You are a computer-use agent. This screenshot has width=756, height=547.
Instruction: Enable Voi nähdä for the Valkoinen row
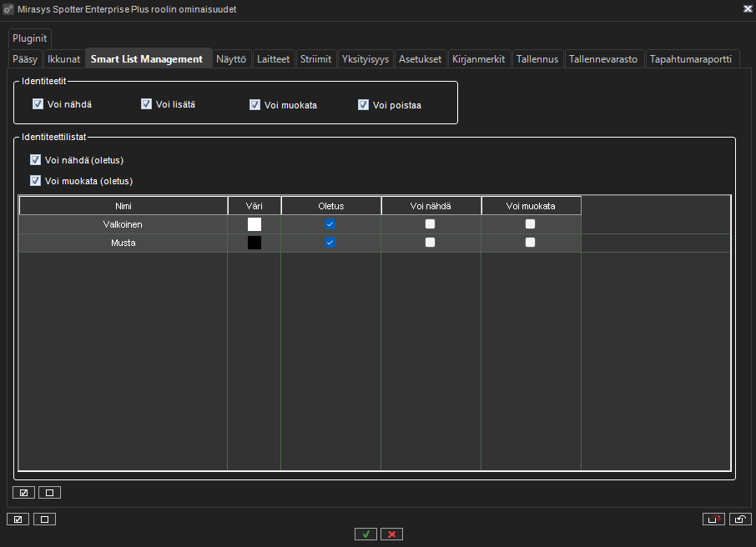431,224
